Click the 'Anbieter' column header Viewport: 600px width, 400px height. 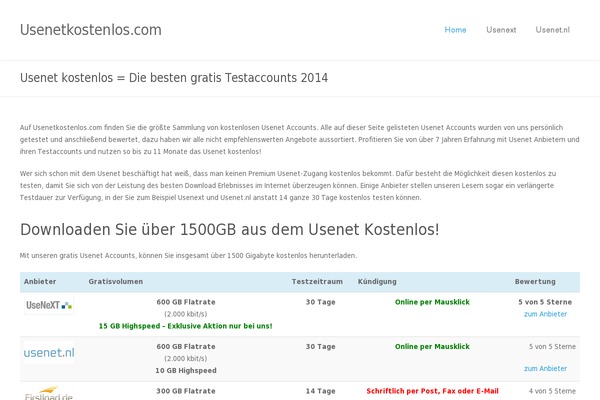[x=40, y=281]
